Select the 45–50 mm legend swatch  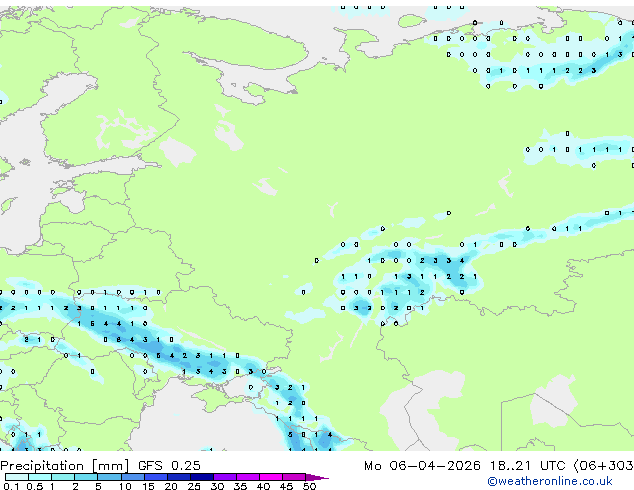coord(294,477)
